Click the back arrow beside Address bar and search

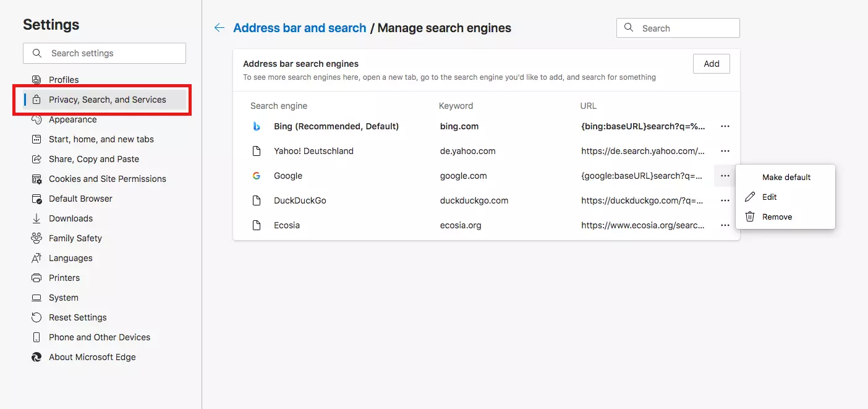point(219,28)
